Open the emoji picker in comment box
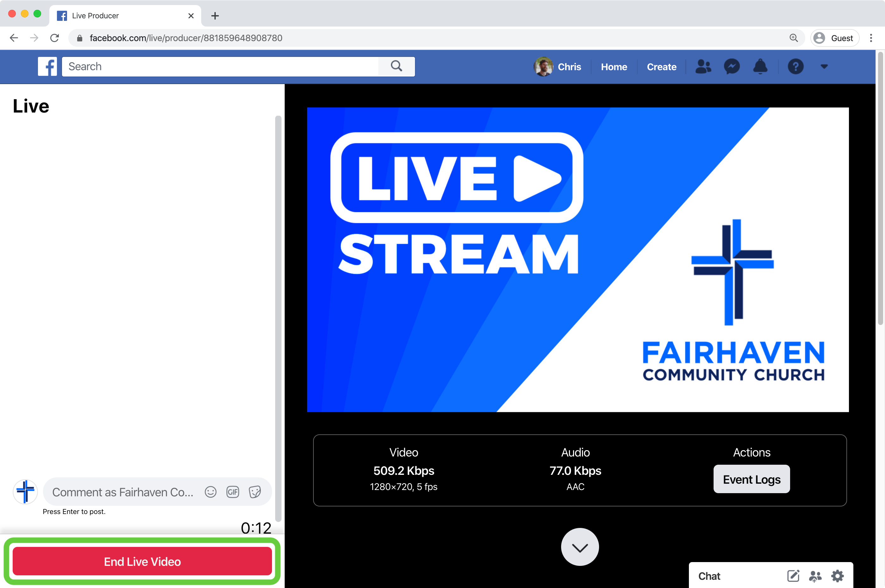Image resolution: width=885 pixels, height=588 pixels. coord(210,492)
